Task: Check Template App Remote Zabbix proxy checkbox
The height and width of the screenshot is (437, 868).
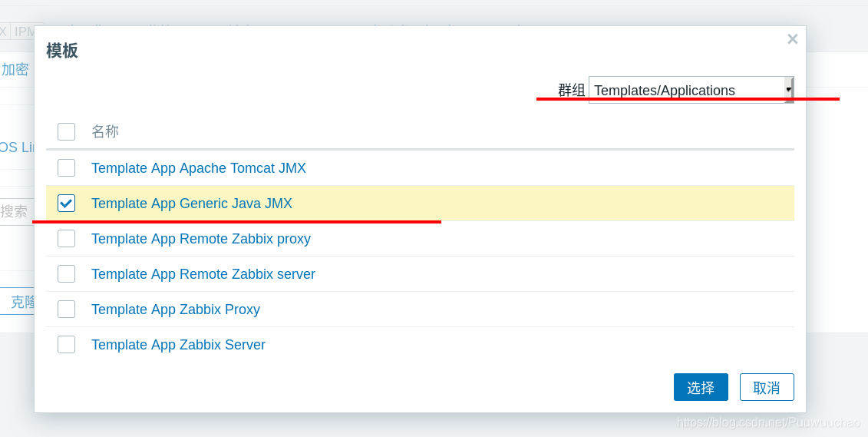Action: [67, 239]
